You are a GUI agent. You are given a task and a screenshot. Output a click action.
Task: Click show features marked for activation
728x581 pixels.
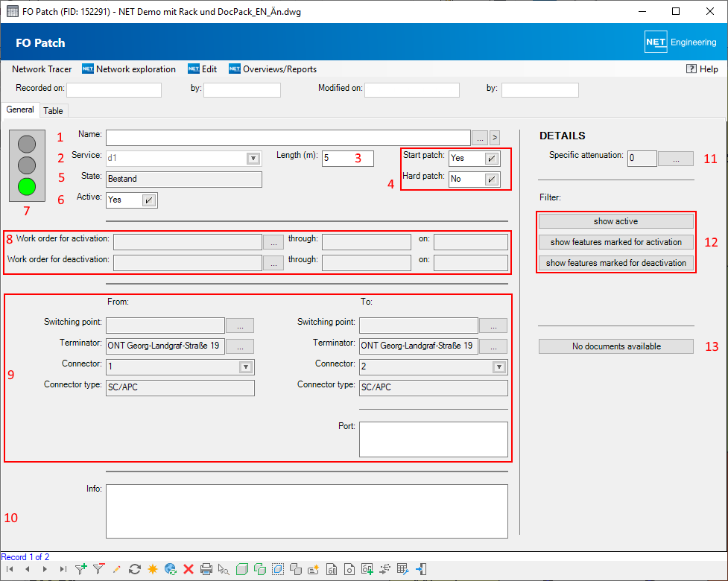pyautogui.click(x=616, y=242)
